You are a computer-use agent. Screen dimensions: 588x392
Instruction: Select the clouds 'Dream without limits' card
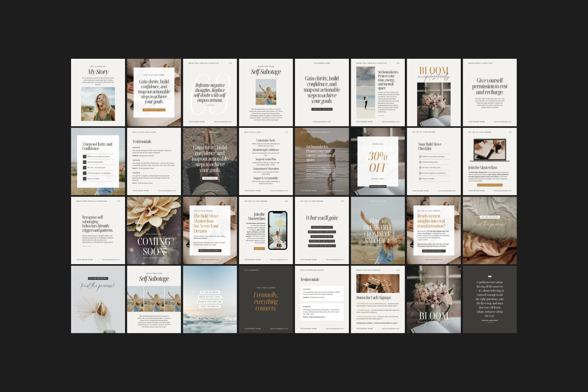click(210, 300)
